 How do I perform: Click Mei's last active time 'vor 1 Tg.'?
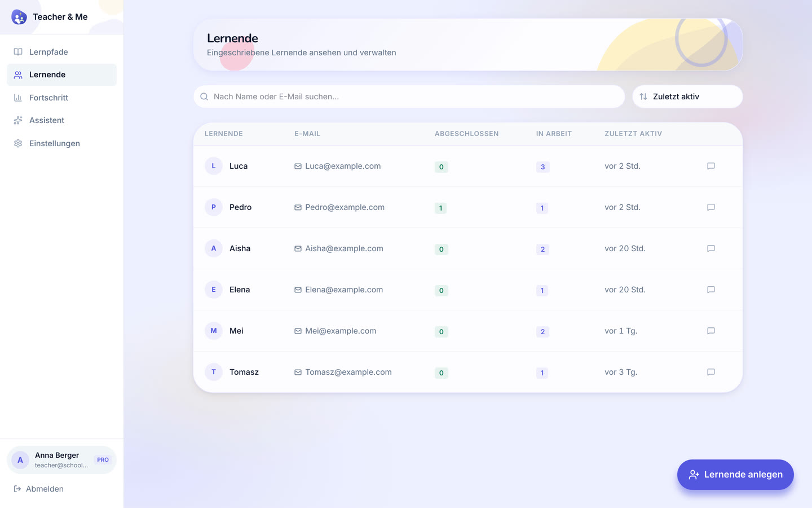pos(621,331)
